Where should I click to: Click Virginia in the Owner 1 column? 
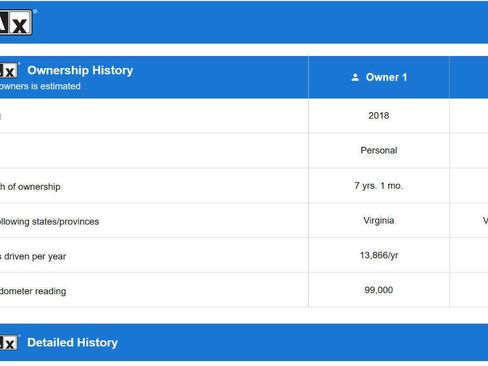[x=379, y=220]
